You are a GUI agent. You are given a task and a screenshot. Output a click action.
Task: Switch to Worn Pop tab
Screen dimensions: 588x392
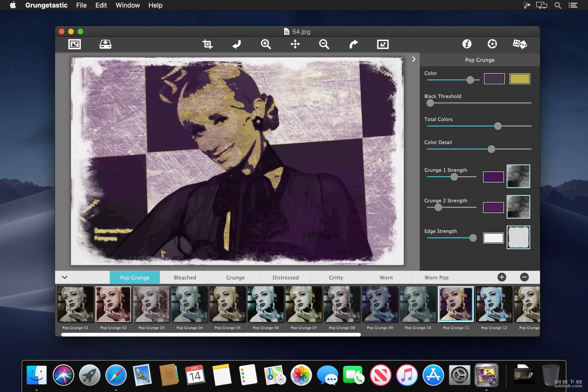click(436, 277)
